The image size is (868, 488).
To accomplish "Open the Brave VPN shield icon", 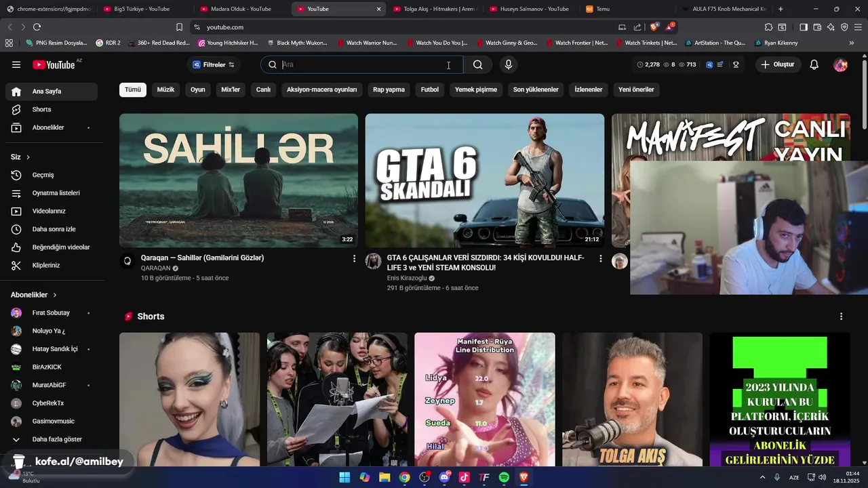I will [844, 27].
